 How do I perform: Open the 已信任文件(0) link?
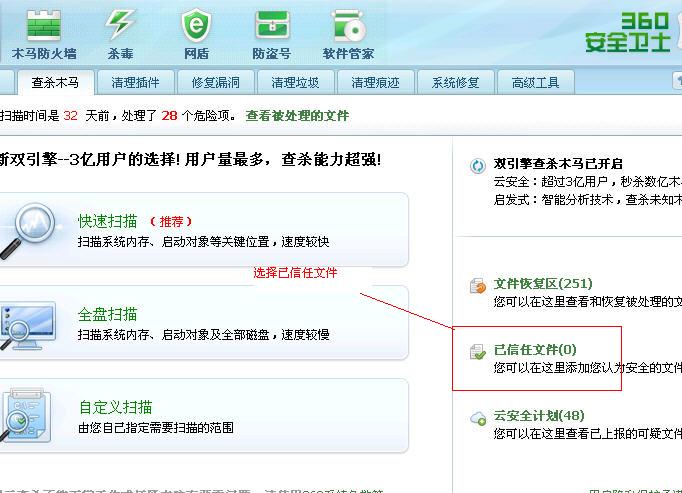535,349
